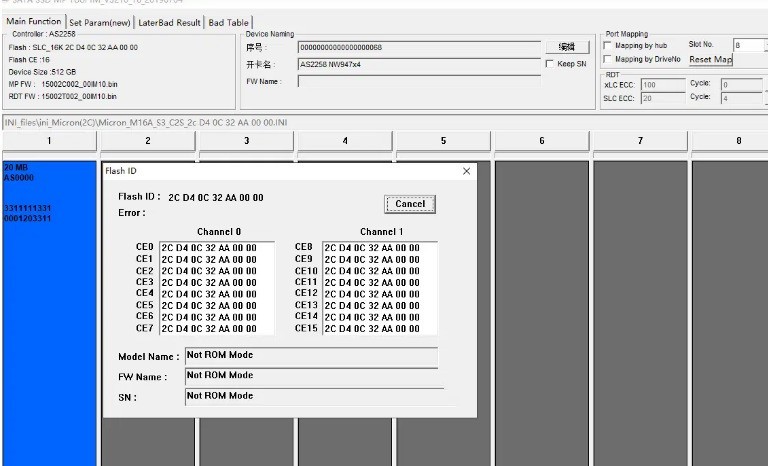Click the Reset Map button

click(710, 59)
